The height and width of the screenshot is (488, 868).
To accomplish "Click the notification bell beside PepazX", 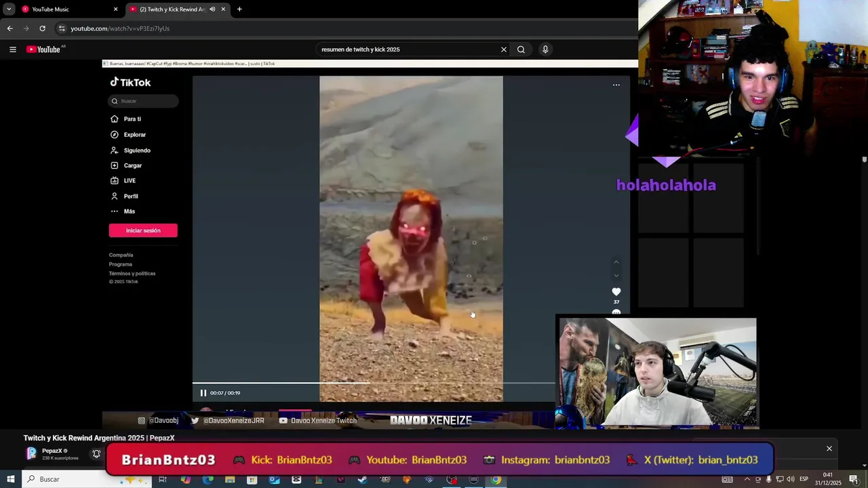I will (96, 454).
